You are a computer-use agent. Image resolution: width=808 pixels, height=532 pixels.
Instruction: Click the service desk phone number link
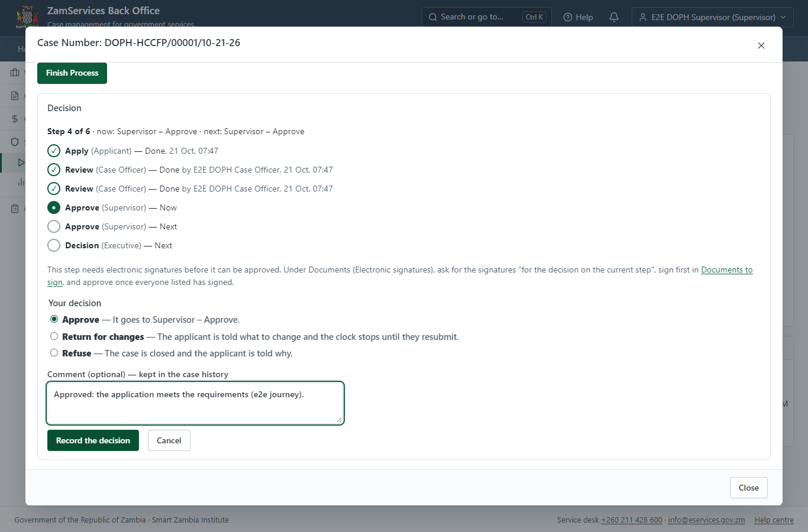[632, 520]
